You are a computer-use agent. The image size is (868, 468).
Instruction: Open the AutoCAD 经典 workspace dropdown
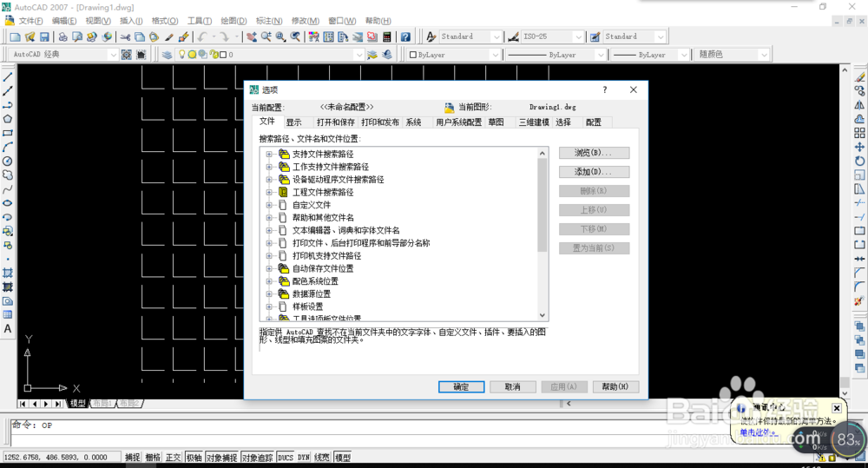tap(113, 55)
